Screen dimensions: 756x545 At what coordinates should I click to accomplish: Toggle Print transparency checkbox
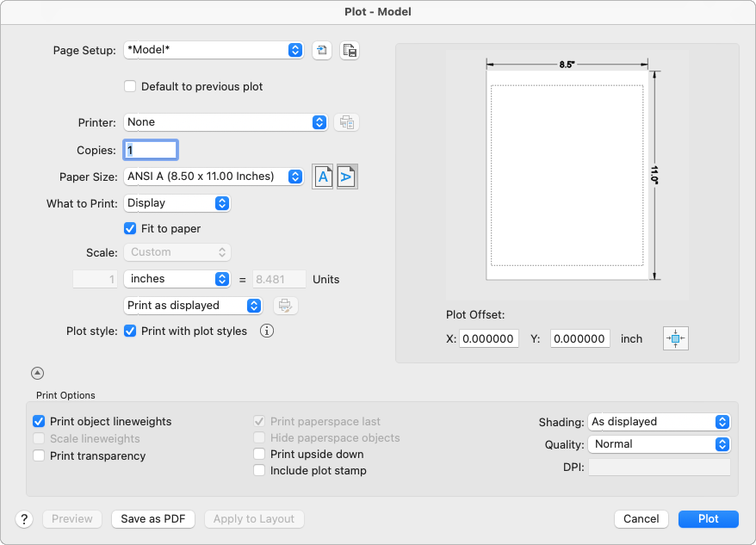pos(39,456)
